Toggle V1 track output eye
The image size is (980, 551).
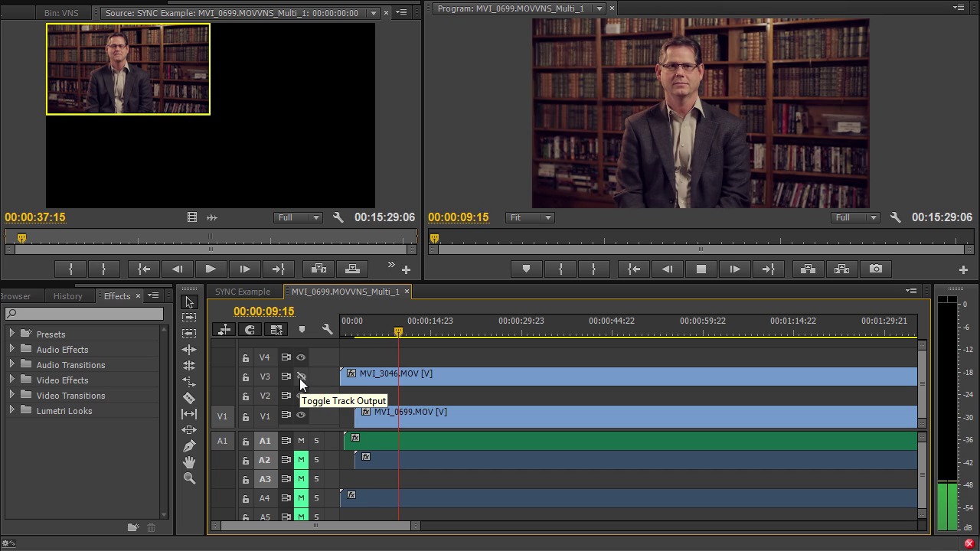(301, 416)
